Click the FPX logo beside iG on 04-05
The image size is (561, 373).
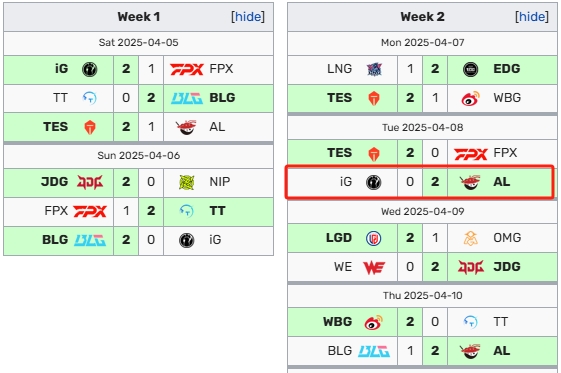[x=187, y=69]
